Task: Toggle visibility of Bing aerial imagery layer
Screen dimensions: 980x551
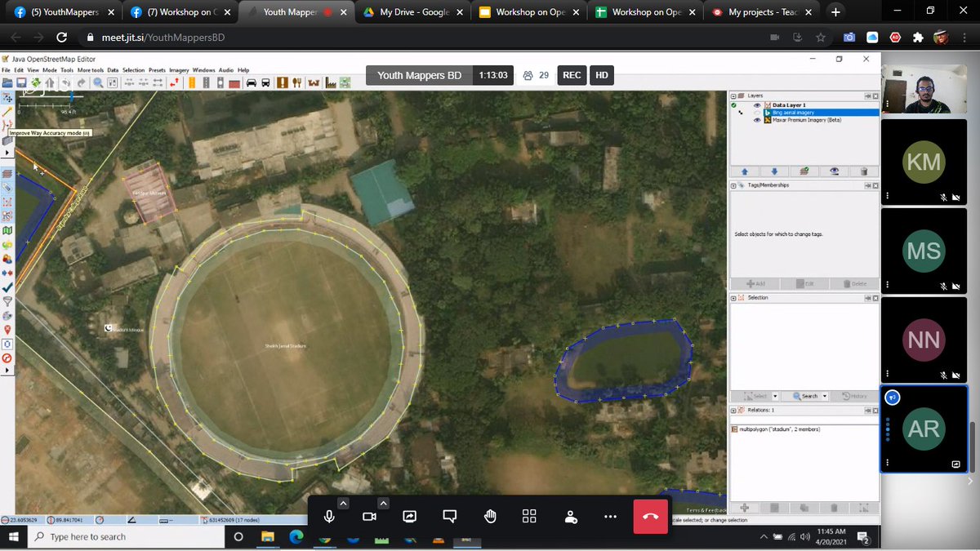Action: pos(757,113)
